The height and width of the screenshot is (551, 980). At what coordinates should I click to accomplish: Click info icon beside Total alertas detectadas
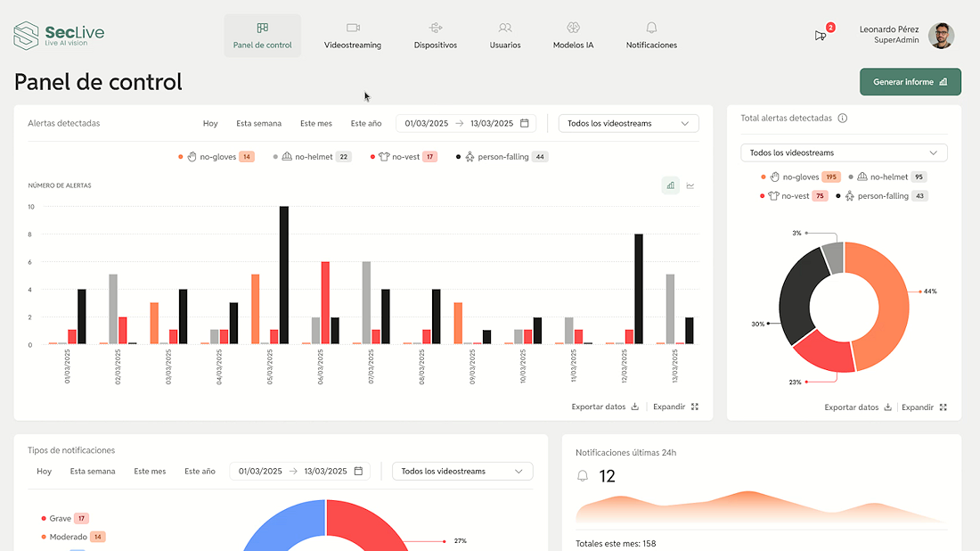click(x=843, y=119)
